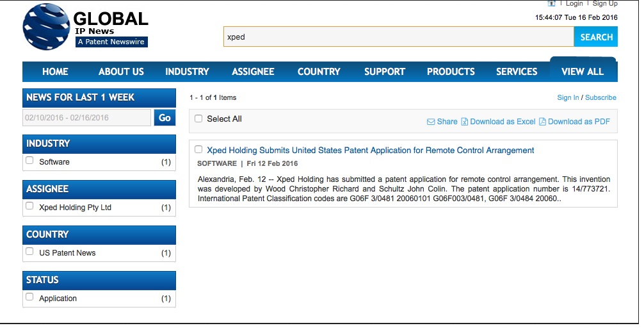
Task: Open the Assignee menu item
Action: [253, 72]
